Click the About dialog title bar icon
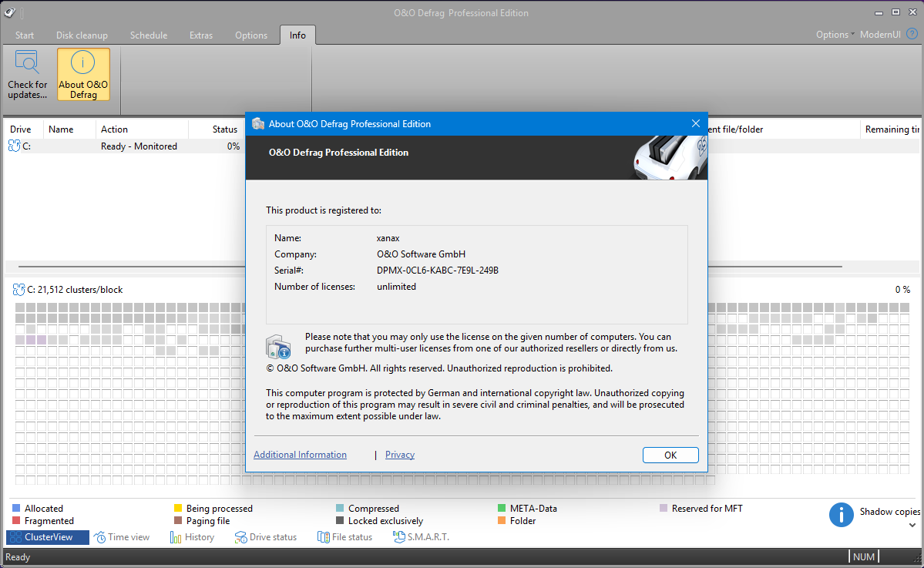The height and width of the screenshot is (568, 924). [x=257, y=124]
